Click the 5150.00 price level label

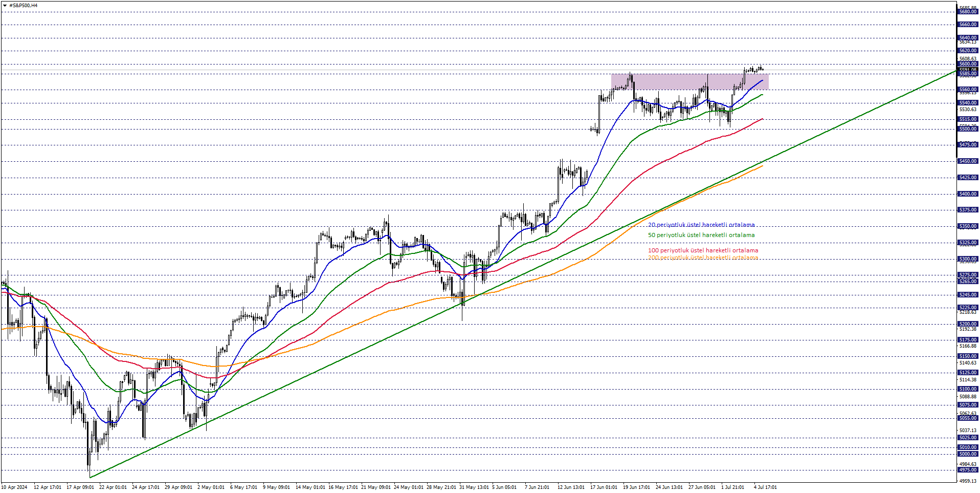pos(968,356)
